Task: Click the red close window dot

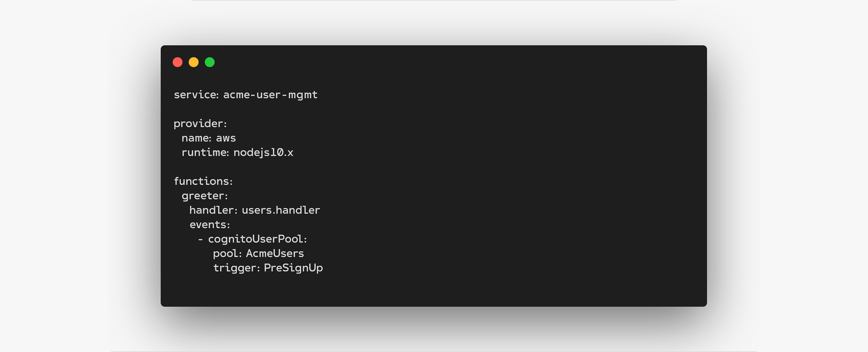Action: click(x=178, y=62)
